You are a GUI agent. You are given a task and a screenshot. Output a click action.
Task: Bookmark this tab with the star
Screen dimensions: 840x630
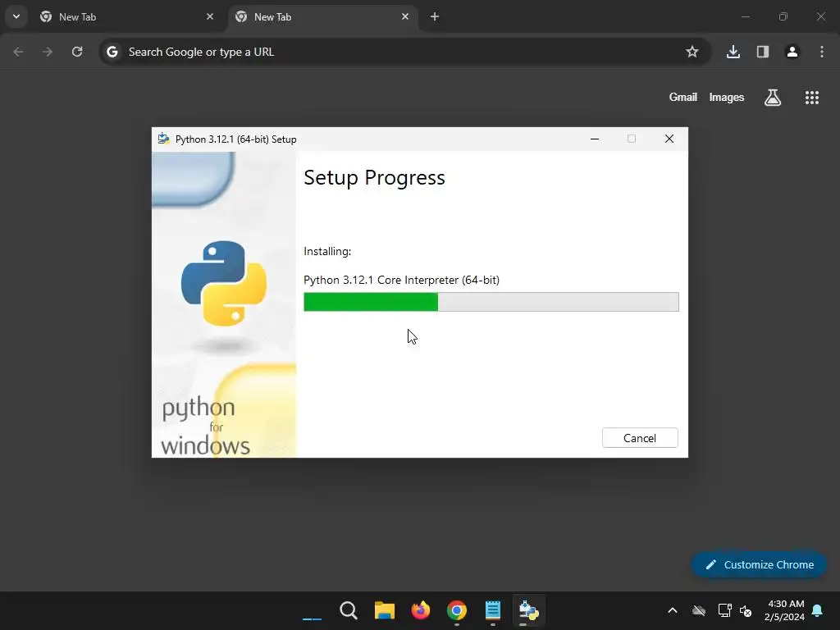[692, 52]
